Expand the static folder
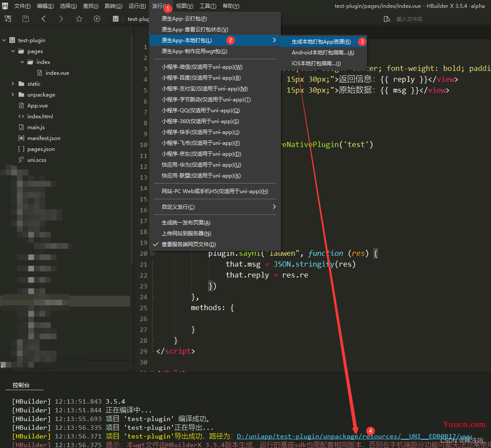Viewport: 491px width, 448px height. 13,84
